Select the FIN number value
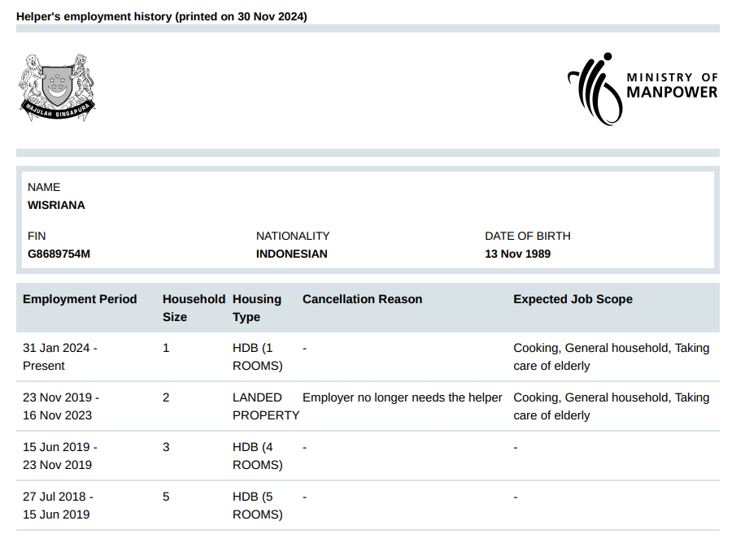Viewport: 745px width, 560px height. [59, 254]
